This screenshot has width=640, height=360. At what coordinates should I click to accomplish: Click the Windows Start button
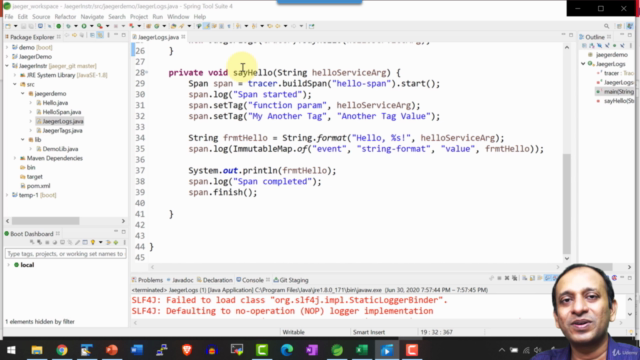coord(11,350)
